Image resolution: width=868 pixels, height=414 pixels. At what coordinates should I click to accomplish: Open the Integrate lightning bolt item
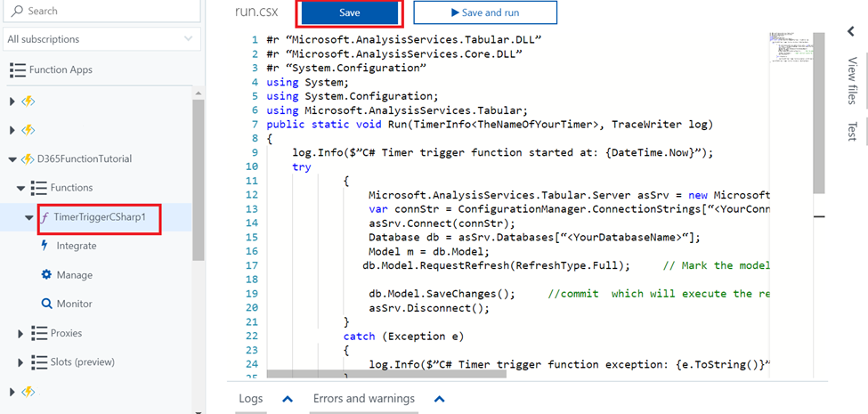click(45, 246)
